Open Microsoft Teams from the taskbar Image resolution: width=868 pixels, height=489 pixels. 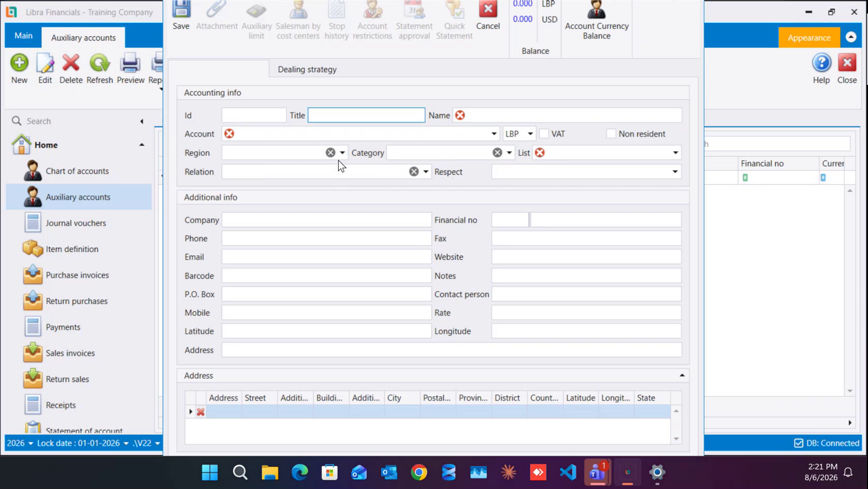pos(597,472)
